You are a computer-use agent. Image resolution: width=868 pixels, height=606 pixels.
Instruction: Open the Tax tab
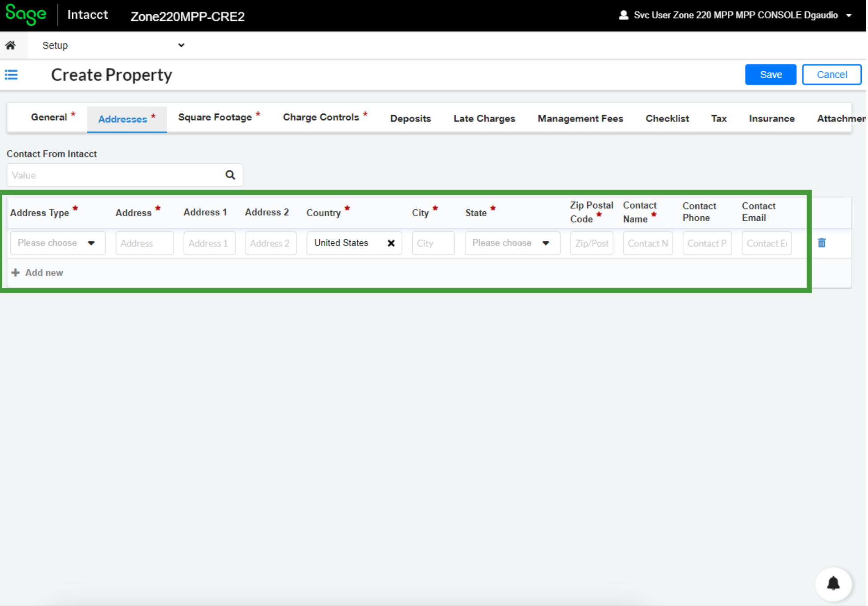[719, 119]
